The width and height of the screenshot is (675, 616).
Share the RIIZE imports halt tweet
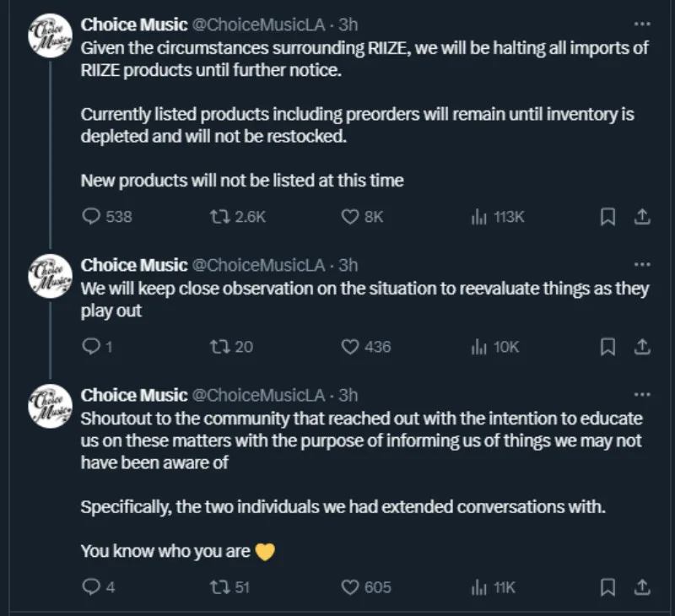641,217
